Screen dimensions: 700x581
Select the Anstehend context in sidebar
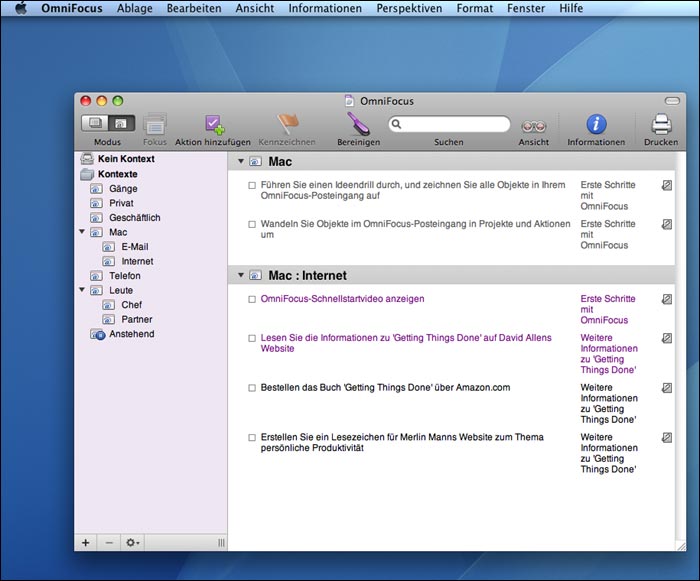(x=131, y=334)
